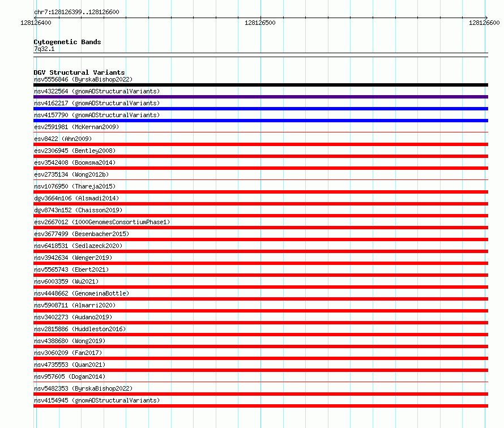
Task: Select the red nsv3402273 variant bar
Action: 260,323
